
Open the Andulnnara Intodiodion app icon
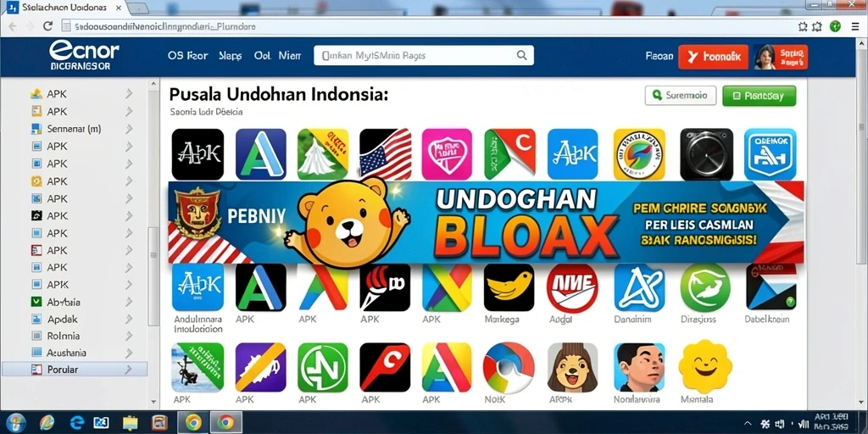[198, 287]
